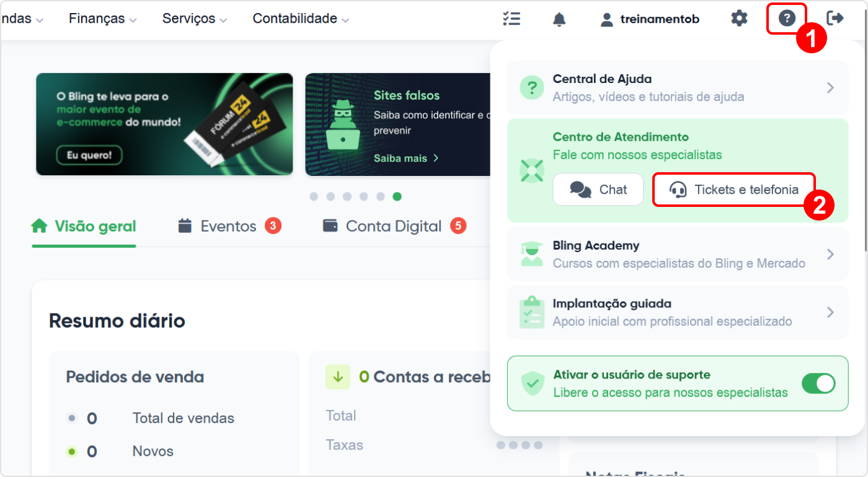
Task: Click the Resumo diário heading
Action: coord(117,321)
